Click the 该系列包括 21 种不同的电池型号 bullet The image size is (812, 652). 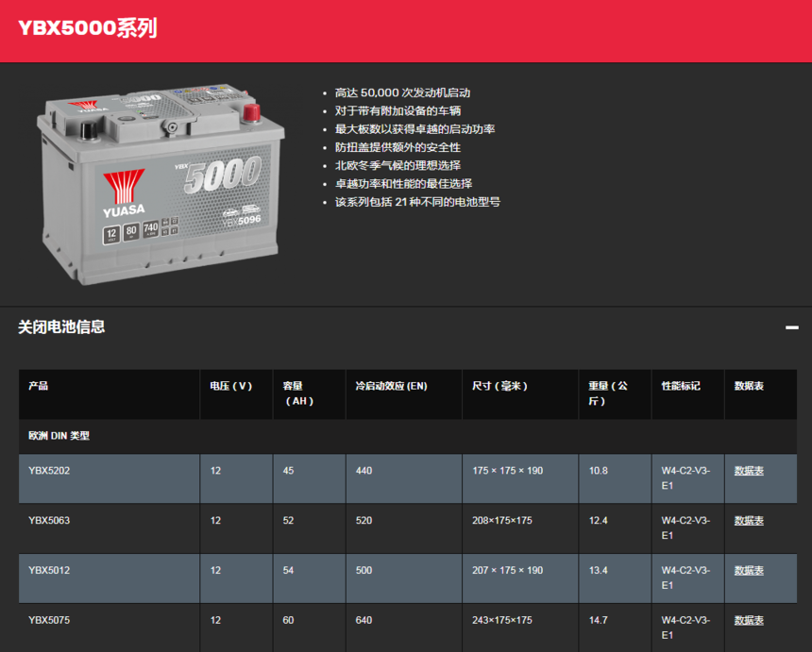coord(417,202)
